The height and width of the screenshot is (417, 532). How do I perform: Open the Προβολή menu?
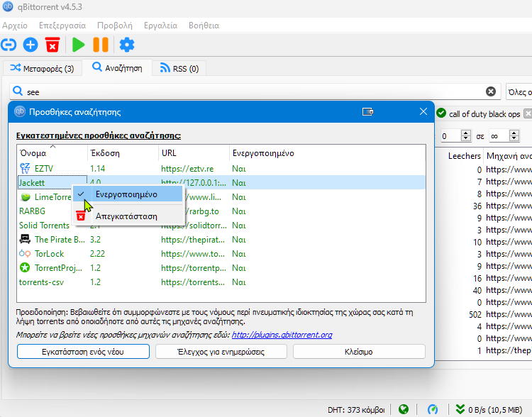pos(115,26)
